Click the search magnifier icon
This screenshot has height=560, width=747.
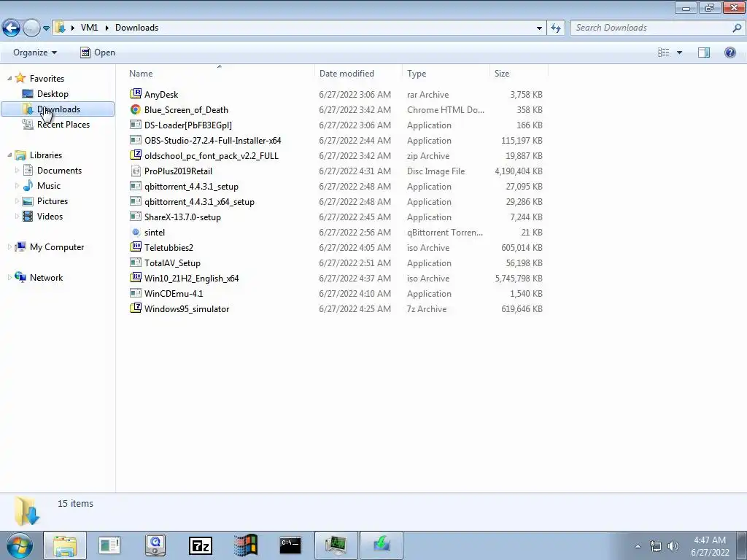737,28
